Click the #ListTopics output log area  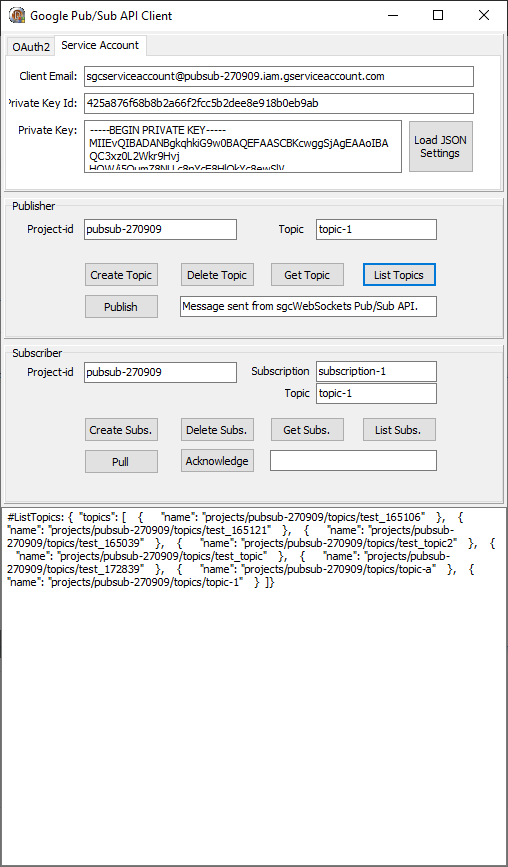[254, 686]
